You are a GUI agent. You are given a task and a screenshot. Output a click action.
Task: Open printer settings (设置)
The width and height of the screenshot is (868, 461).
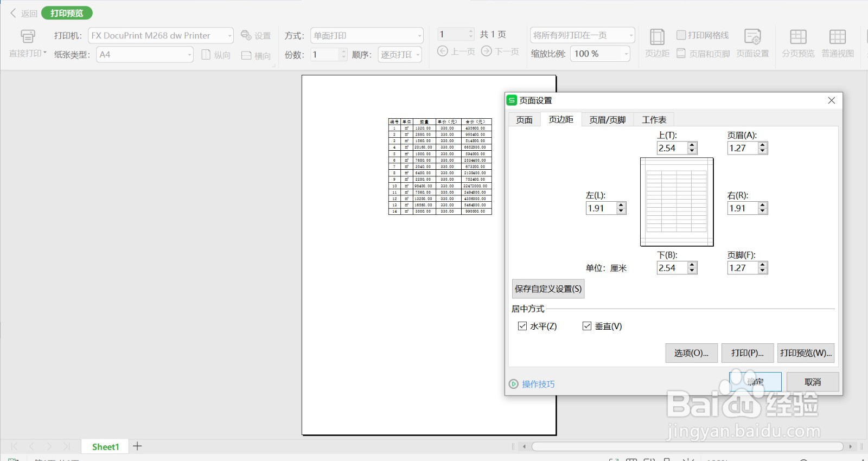(x=256, y=35)
